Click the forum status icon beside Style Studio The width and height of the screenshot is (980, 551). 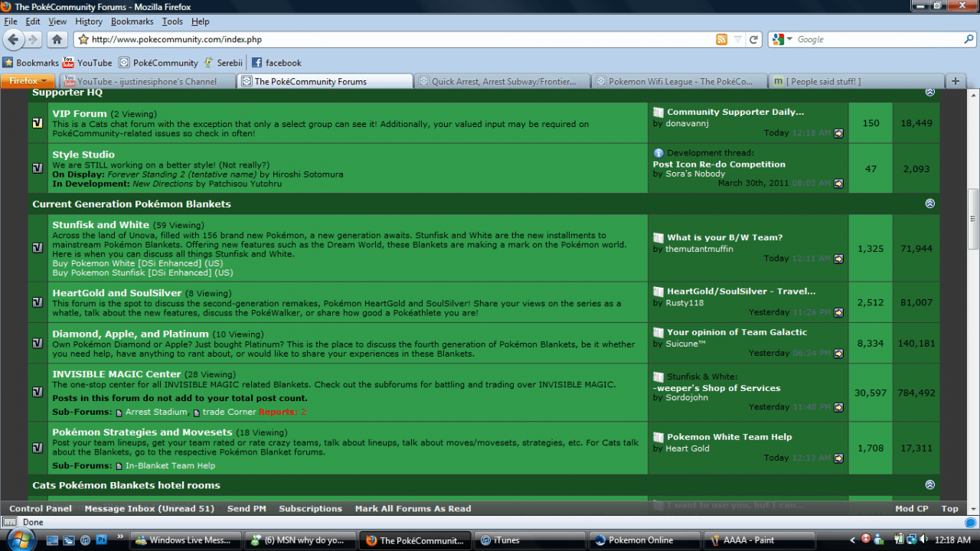(x=38, y=168)
